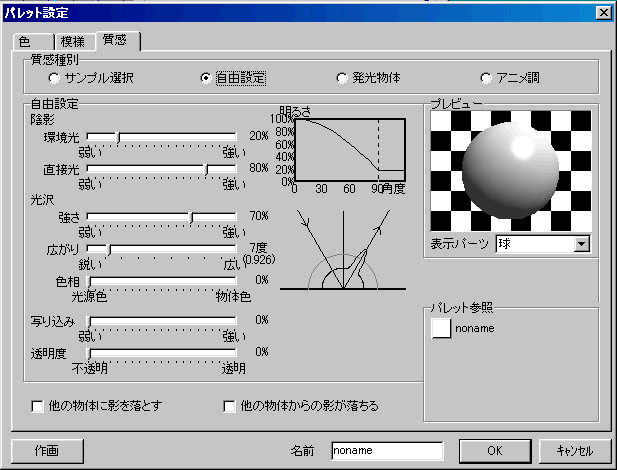
Task: Select the サンプル選択 radio button
Action: point(54,77)
